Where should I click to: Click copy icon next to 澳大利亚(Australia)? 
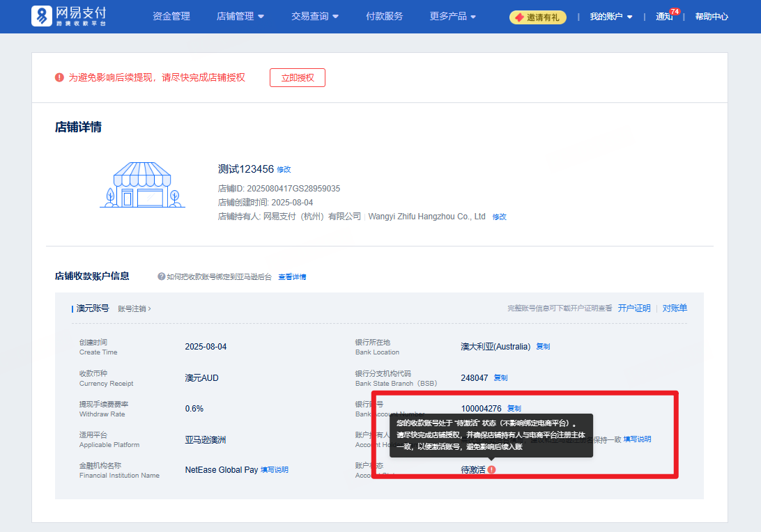point(542,346)
